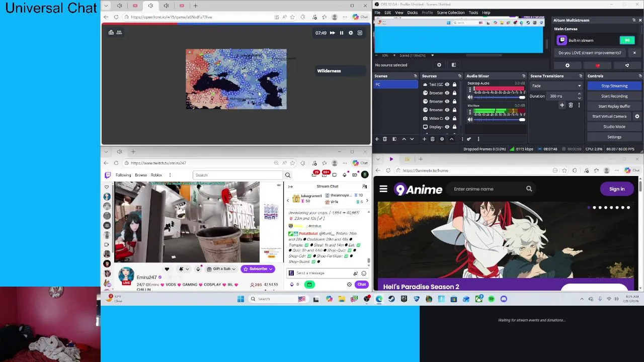Remove selected scene in OBS Scenes

click(385, 139)
